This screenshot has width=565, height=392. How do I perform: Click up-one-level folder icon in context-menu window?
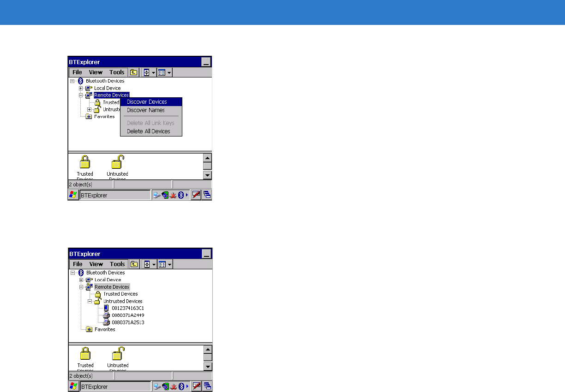pyautogui.click(x=133, y=72)
